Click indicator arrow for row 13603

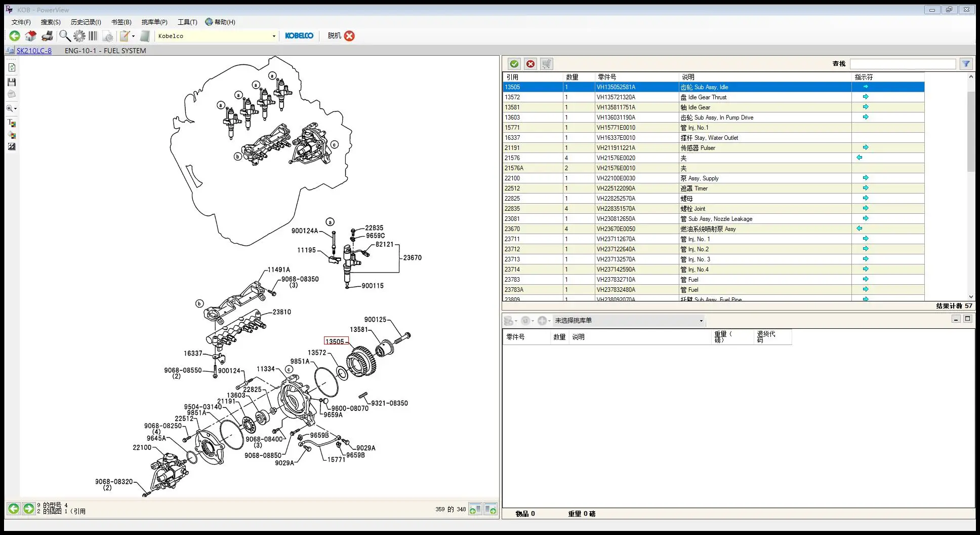866,117
